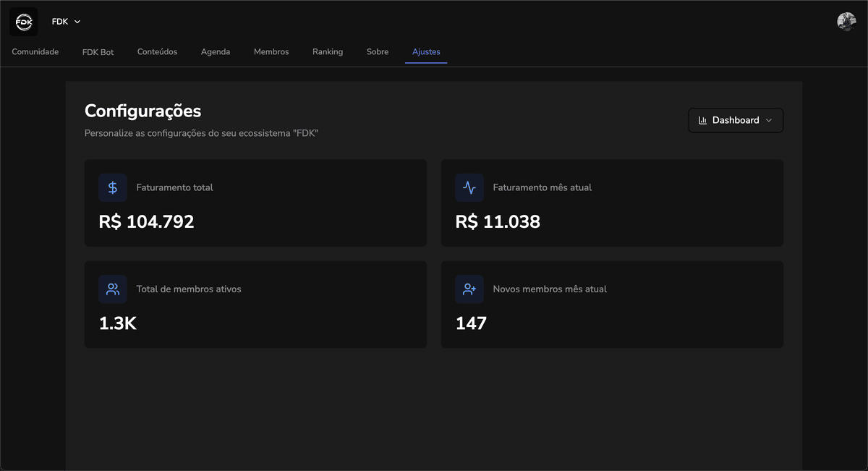868x471 pixels.
Task: Open the Sobre tab
Action: tap(377, 51)
